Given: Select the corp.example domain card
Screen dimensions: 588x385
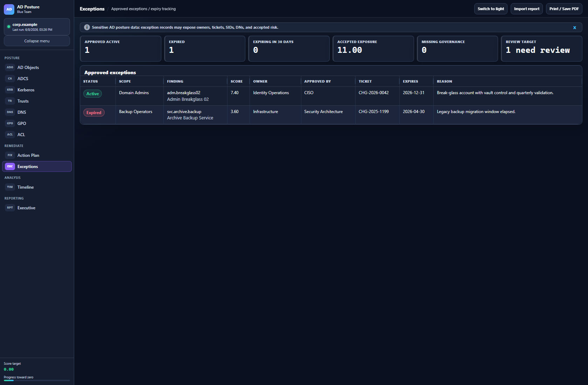Looking at the screenshot, I should pos(37,27).
